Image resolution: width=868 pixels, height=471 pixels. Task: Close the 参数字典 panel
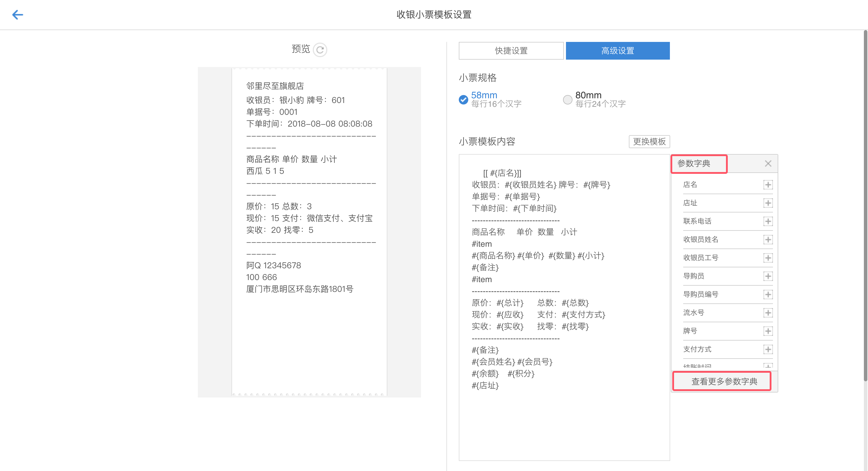coord(768,163)
